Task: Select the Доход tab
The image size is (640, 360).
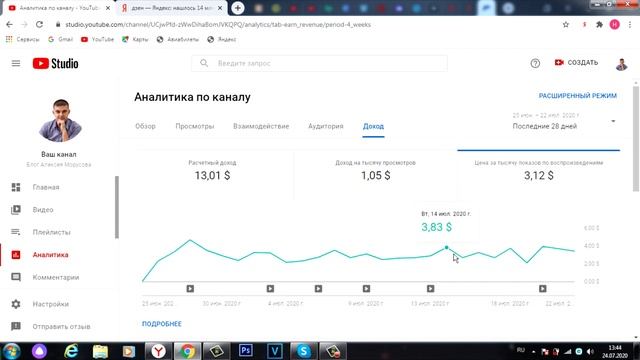Action: tap(373, 126)
